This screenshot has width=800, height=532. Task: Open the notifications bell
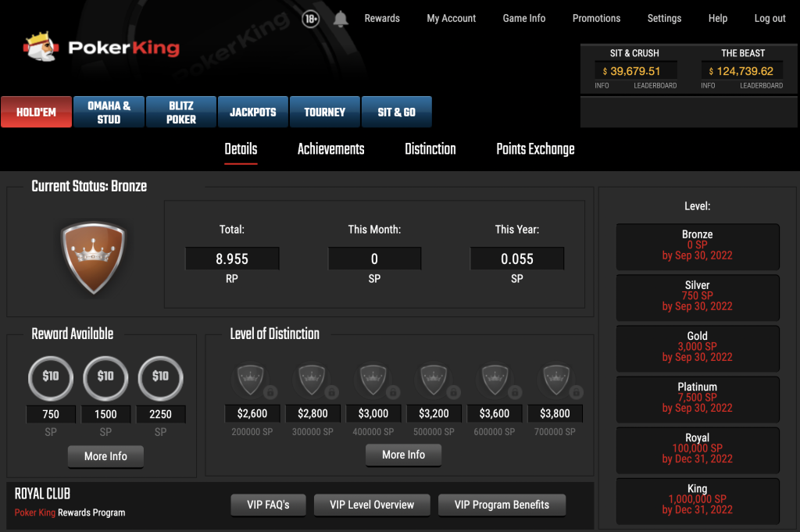coord(341,19)
